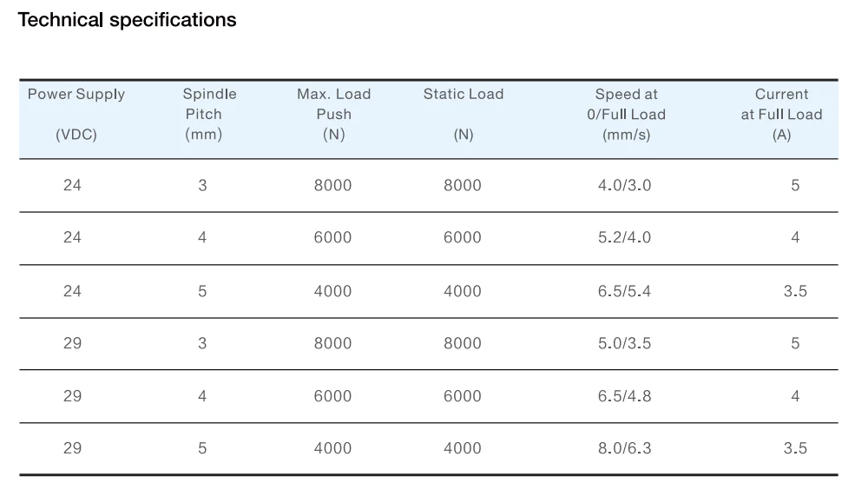Select the Speed at 0/Full Load header
The image size is (868, 503).
[626, 114]
